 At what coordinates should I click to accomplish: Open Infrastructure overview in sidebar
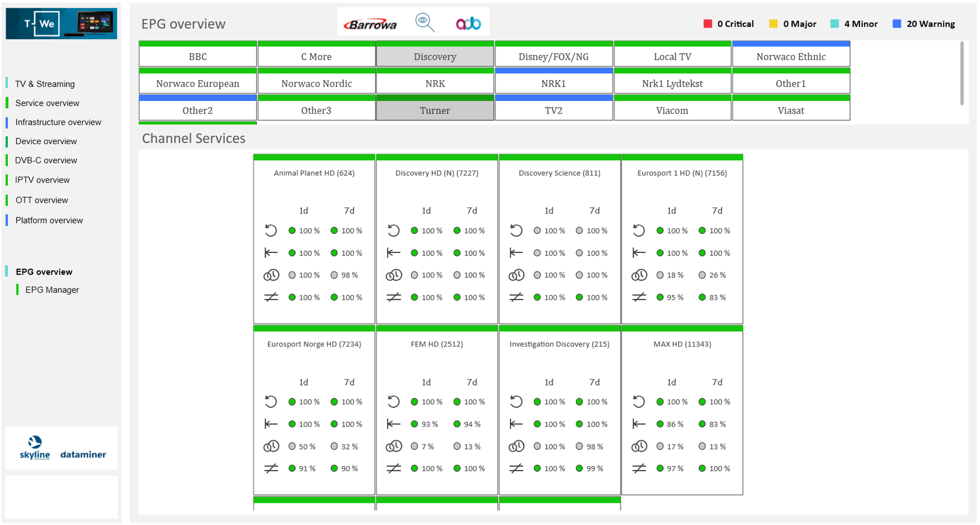[x=58, y=122]
